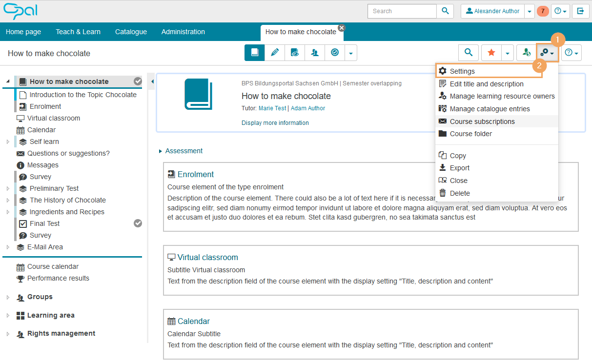The image size is (592, 364).
Task: Choose Export in the settings menu
Action: point(459,168)
